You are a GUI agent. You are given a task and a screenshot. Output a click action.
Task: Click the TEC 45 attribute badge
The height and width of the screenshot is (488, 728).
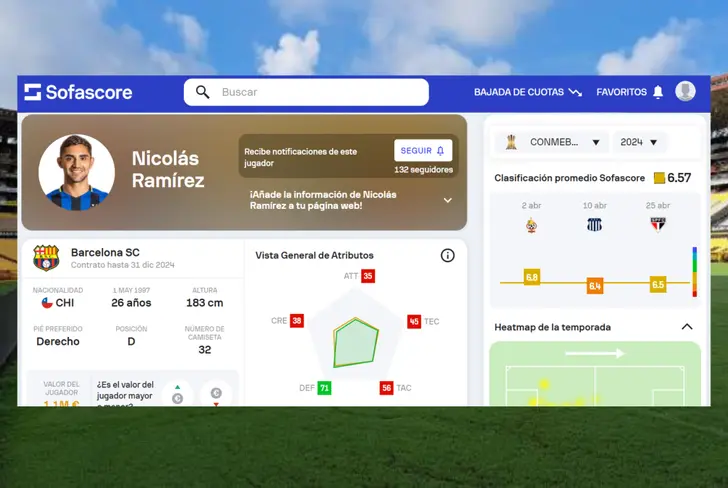(x=414, y=321)
